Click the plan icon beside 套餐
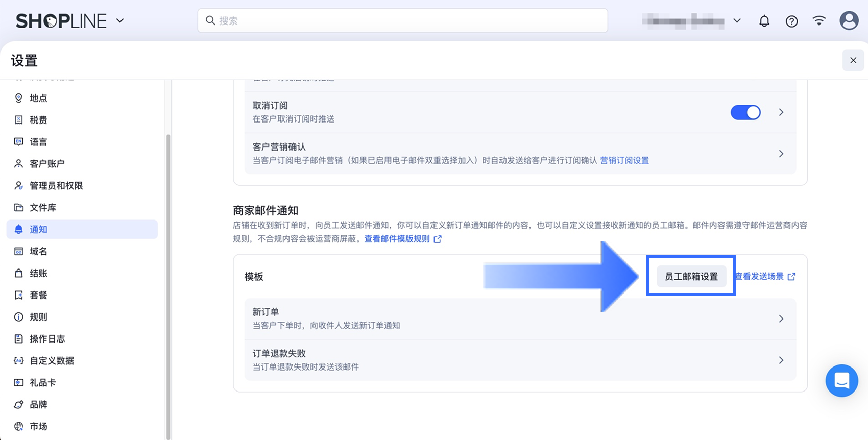 (x=19, y=295)
